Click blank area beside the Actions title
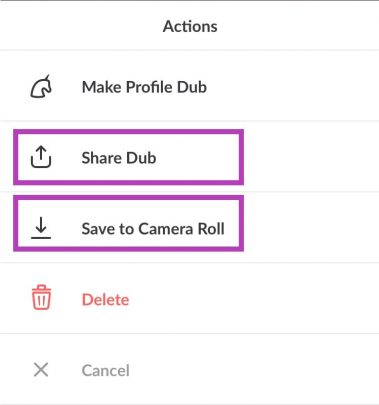The image size is (379, 405). click(300, 26)
